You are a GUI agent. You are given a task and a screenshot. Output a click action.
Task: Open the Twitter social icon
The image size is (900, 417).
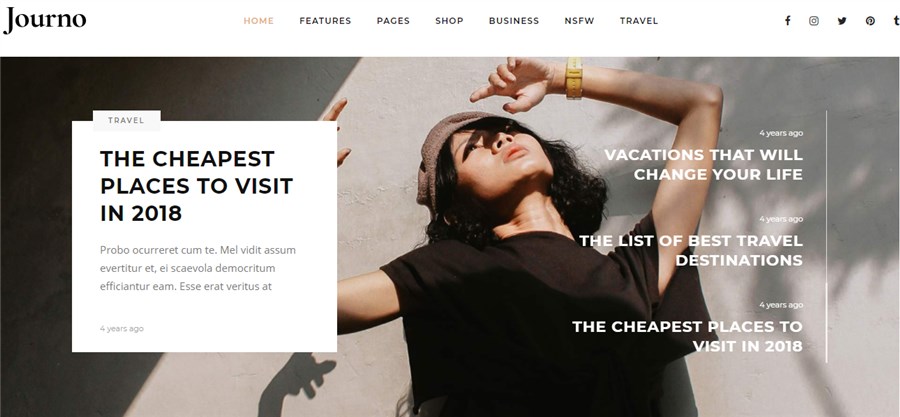pyautogui.click(x=842, y=21)
